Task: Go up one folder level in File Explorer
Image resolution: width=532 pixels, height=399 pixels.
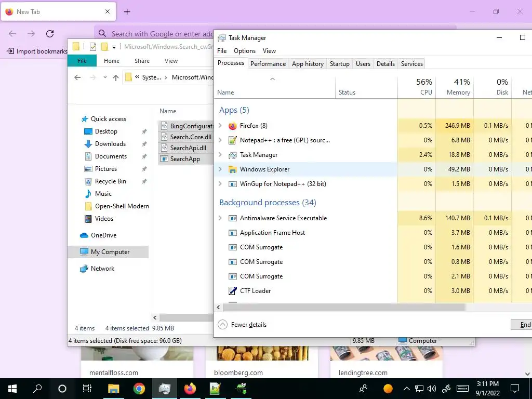Action: click(116, 78)
